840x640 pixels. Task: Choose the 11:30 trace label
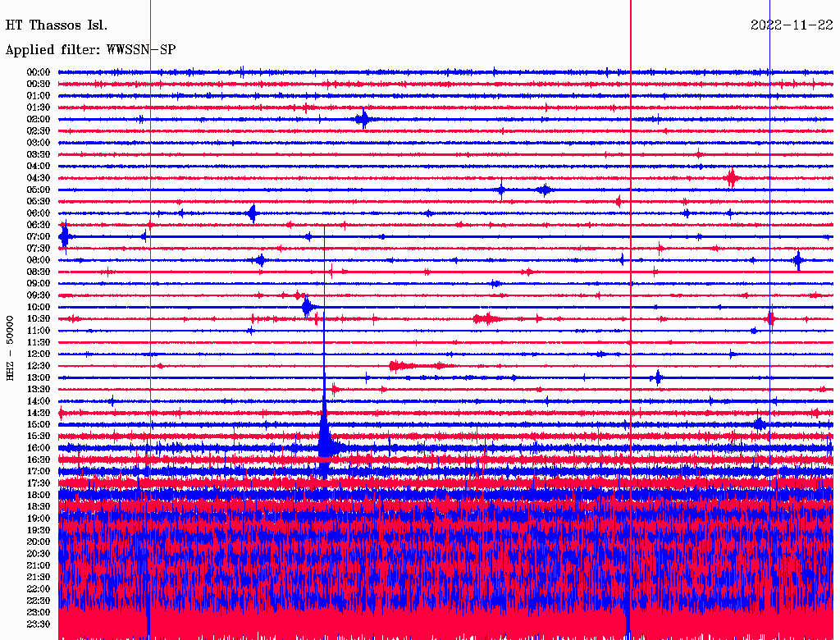click(39, 342)
